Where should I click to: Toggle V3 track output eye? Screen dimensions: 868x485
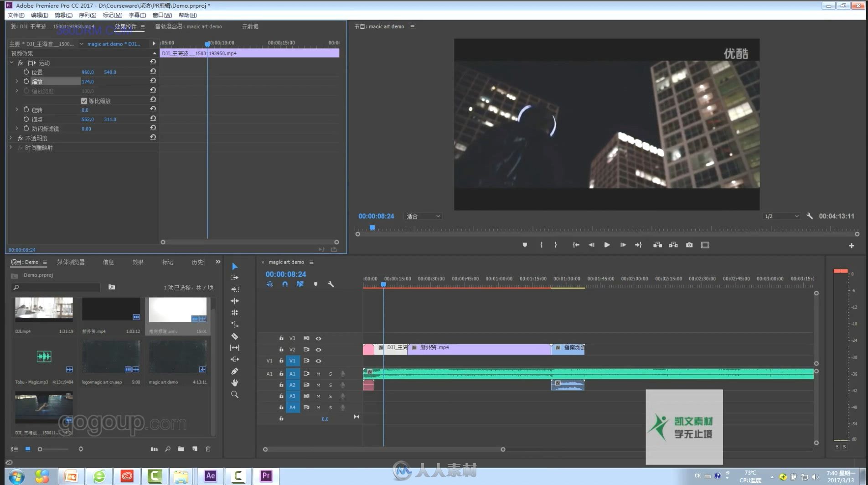[318, 338]
